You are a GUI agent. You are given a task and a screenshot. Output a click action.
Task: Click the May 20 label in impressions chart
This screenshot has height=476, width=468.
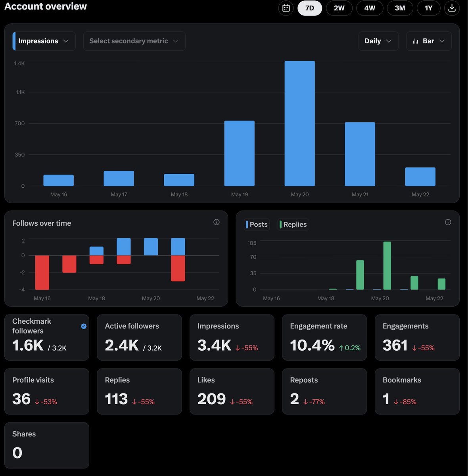click(x=300, y=194)
